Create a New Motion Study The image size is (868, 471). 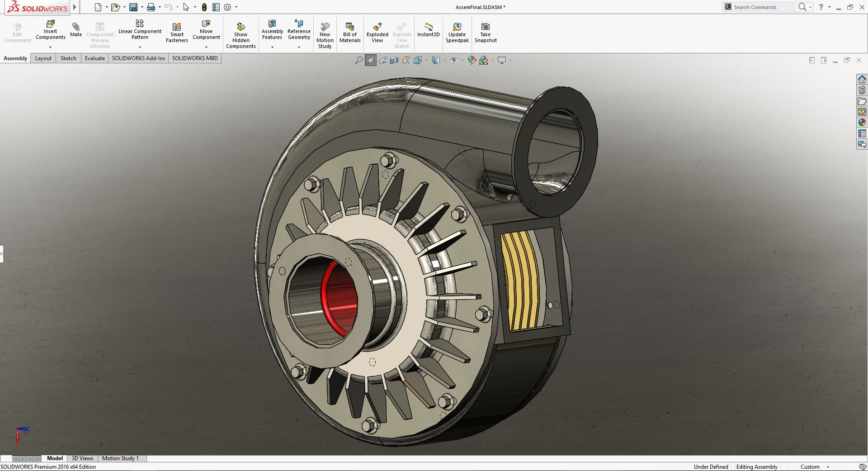(325, 35)
